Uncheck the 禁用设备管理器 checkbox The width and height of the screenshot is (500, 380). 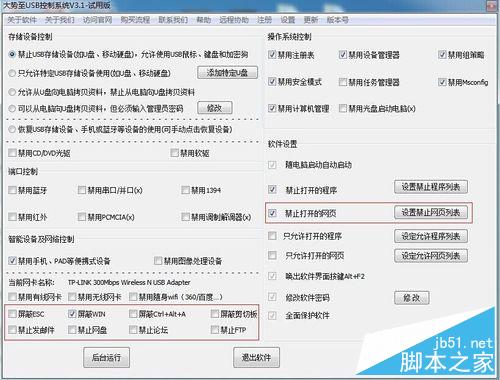point(343,54)
